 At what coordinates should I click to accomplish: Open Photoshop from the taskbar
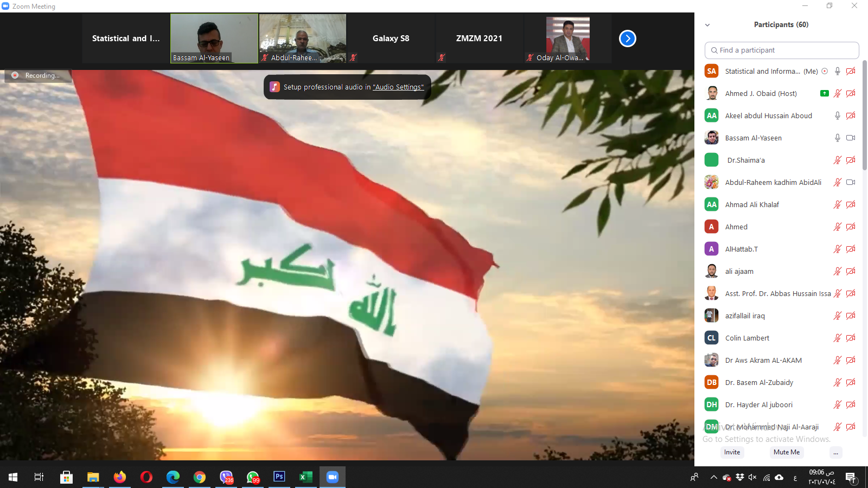click(279, 477)
